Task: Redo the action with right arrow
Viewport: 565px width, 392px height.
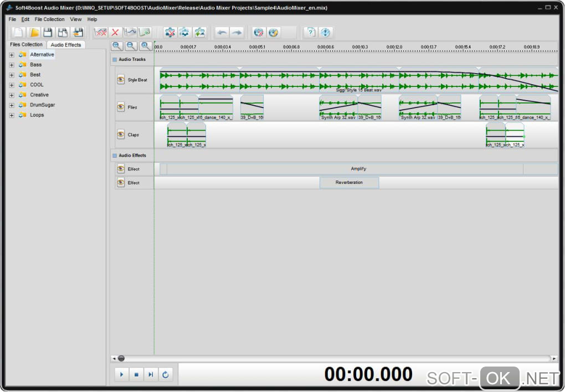Action: click(x=237, y=33)
